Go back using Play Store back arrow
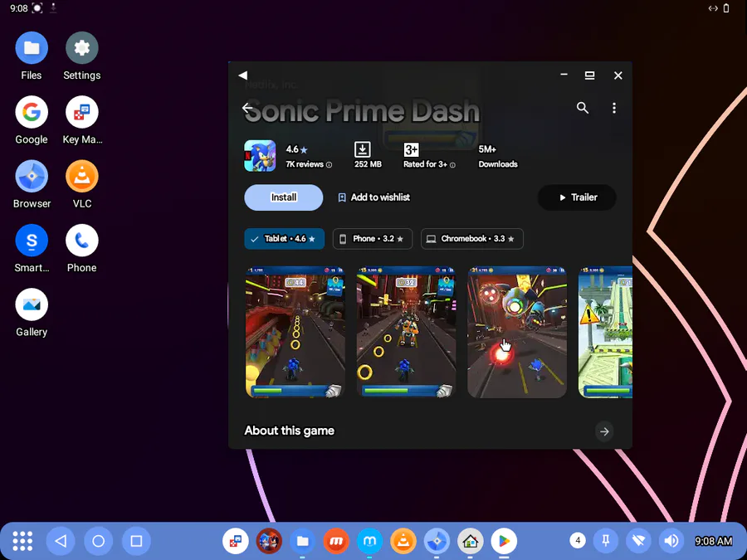 [x=247, y=108]
